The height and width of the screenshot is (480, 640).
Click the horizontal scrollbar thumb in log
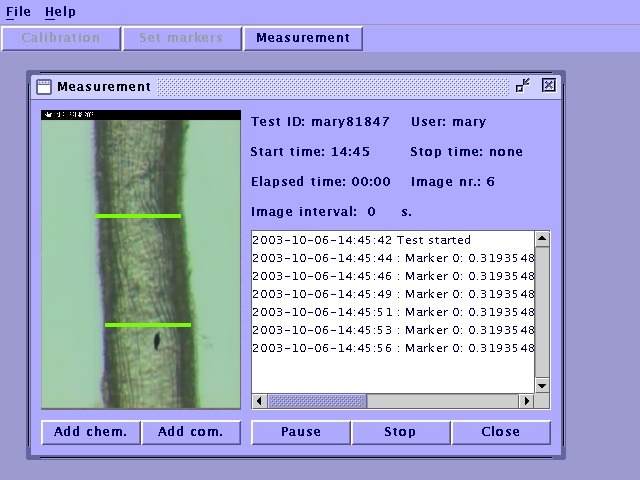point(317,401)
